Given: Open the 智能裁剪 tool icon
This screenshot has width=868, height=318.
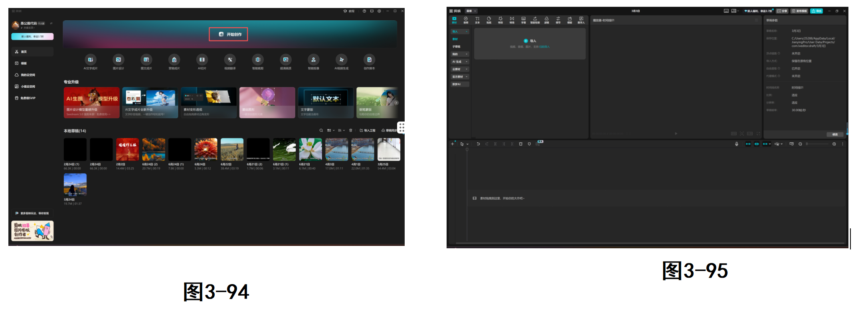Looking at the screenshot, I should click(x=258, y=60).
